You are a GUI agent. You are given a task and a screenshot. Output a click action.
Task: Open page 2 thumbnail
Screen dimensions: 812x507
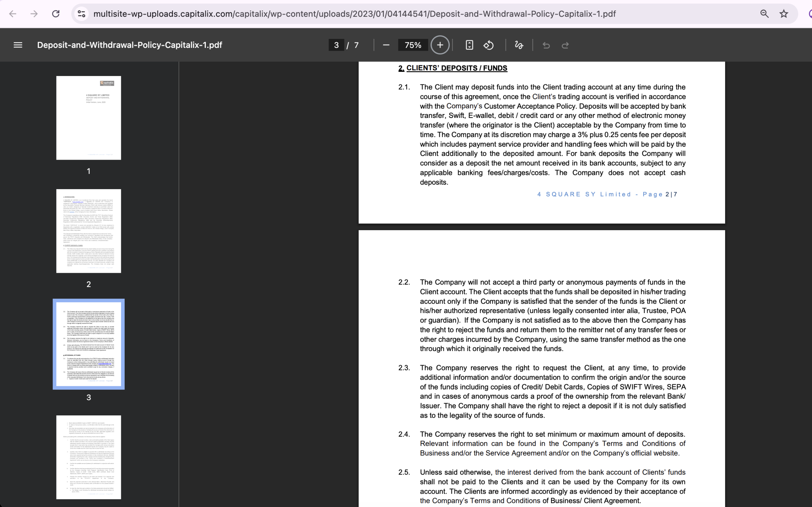[x=88, y=231]
